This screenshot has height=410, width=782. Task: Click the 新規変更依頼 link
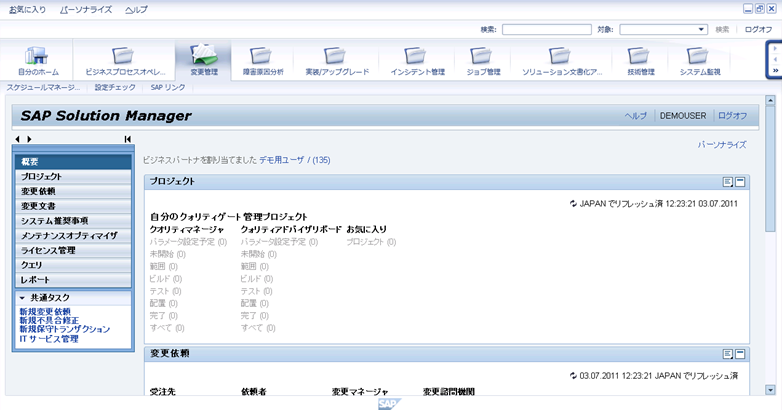coord(45,312)
